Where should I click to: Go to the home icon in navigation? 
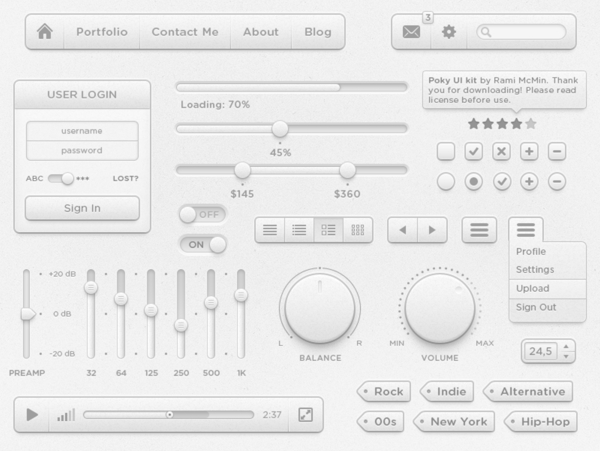[45, 32]
